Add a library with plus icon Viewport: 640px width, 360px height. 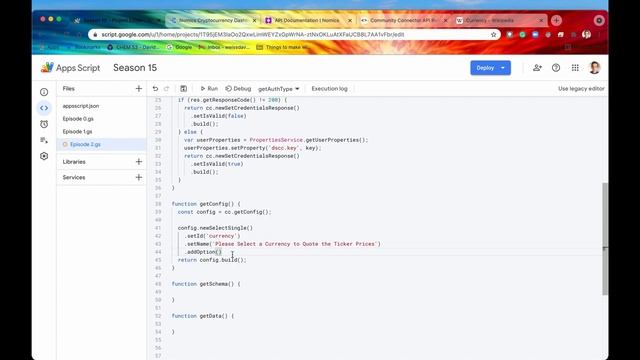(x=139, y=162)
